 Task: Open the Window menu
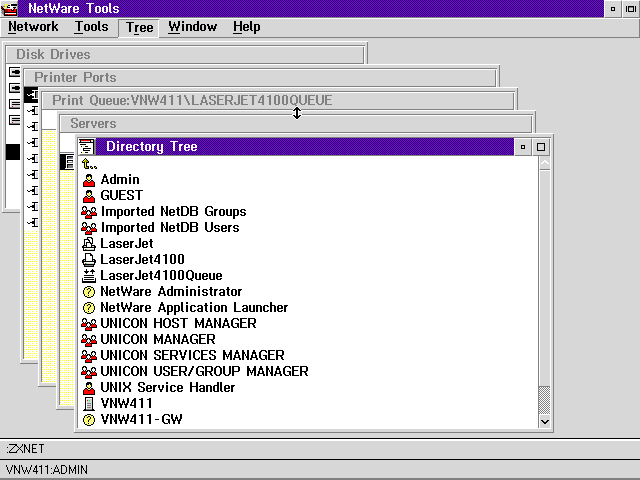point(193,27)
